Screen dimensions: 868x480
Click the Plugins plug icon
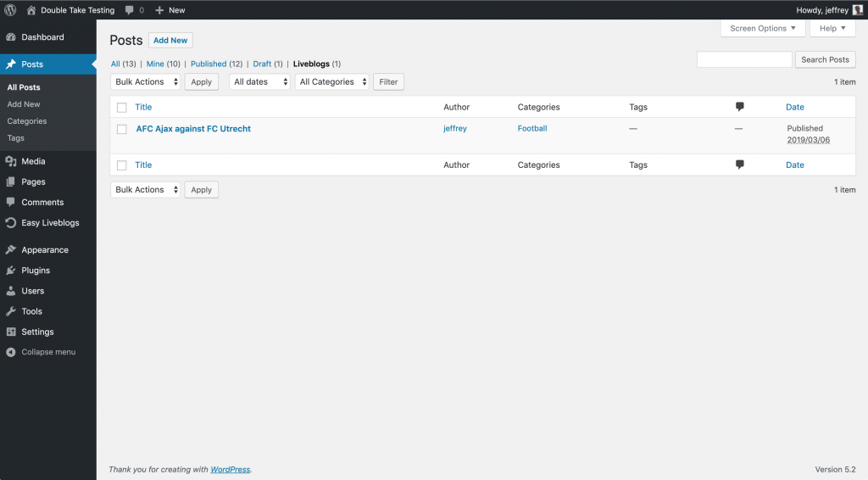(x=10, y=271)
